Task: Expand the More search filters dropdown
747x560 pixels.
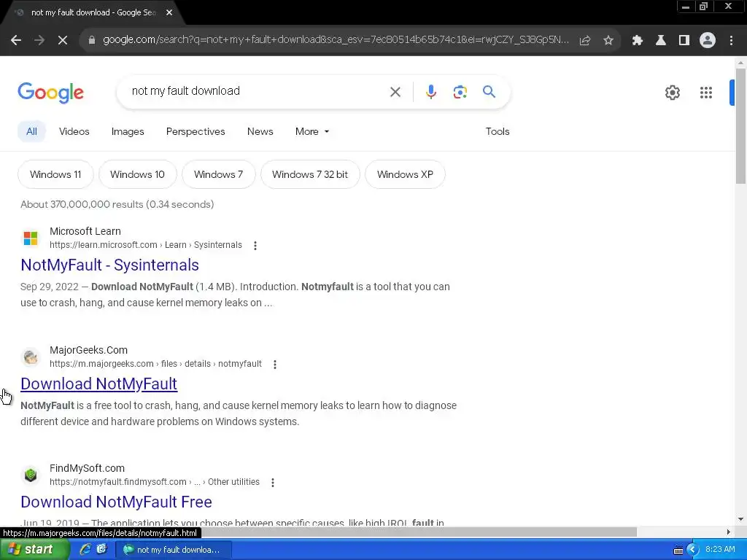Action: pyautogui.click(x=312, y=131)
